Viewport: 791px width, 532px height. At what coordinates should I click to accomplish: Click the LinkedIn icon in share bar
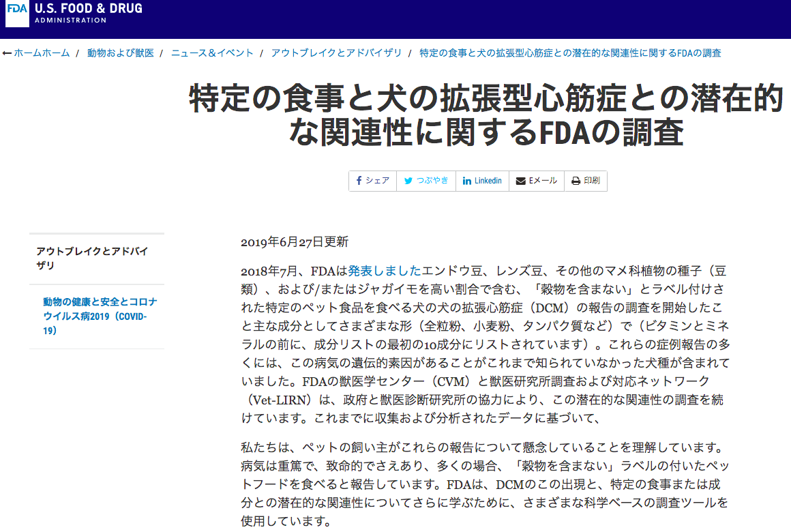pos(467,181)
